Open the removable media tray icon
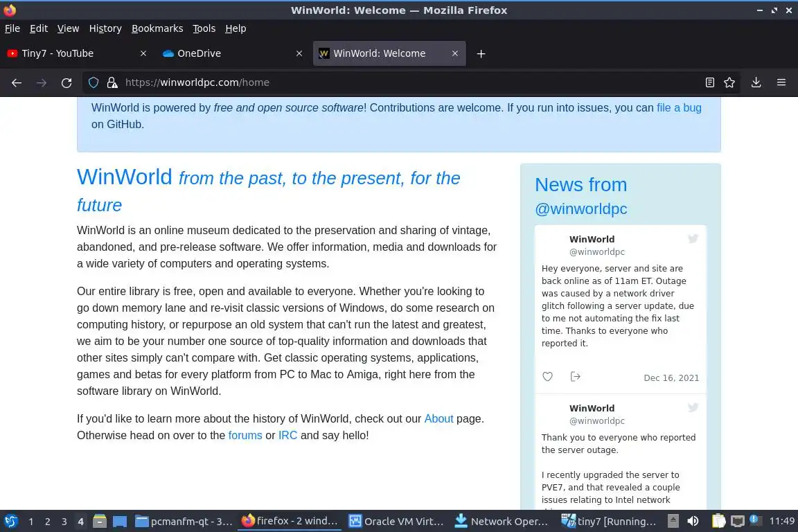The image size is (798, 532). (x=673, y=521)
